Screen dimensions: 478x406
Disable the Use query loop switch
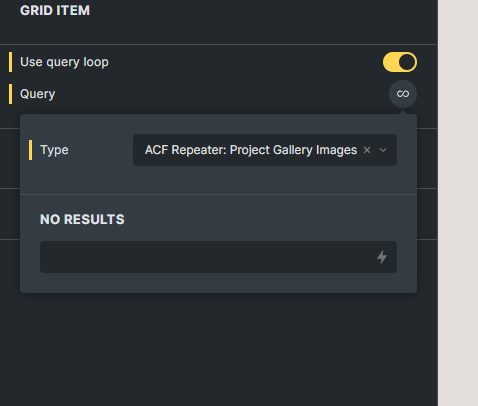coord(400,62)
